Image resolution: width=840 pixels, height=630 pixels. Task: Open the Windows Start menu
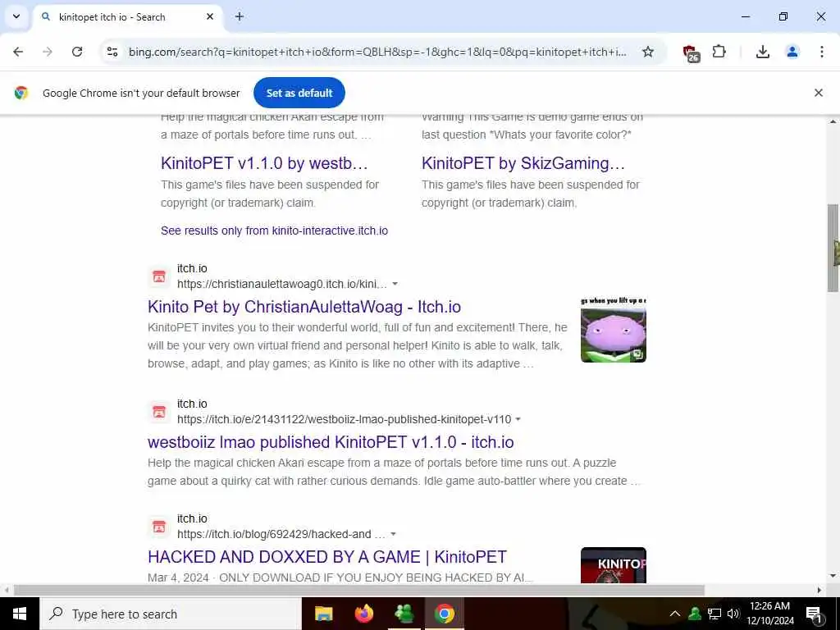(20, 614)
